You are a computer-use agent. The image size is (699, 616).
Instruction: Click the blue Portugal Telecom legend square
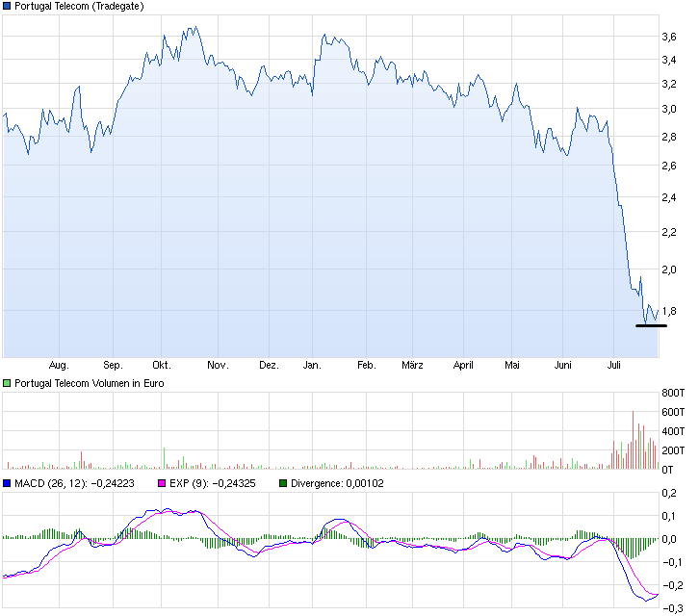[x=8, y=6]
